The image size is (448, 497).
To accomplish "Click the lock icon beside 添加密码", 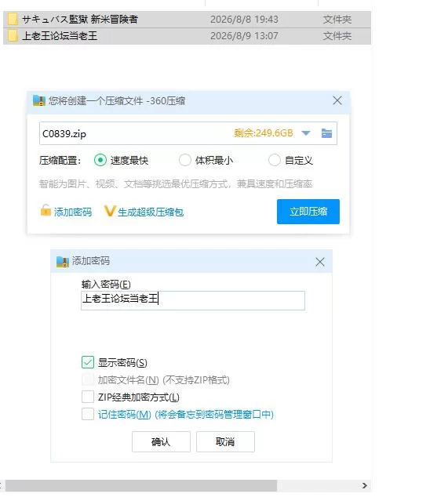I will [46, 210].
